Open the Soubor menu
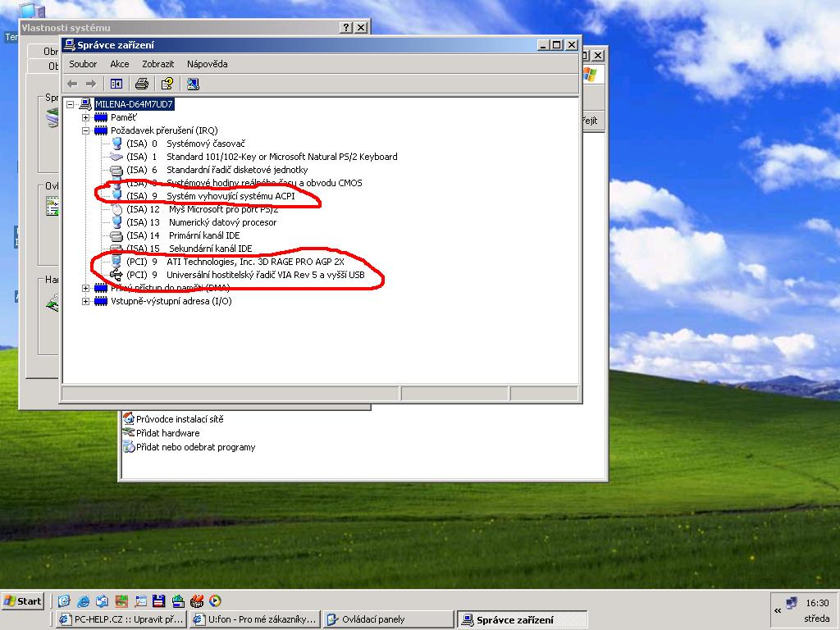The height and width of the screenshot is (630, 840). pos(83,64)
